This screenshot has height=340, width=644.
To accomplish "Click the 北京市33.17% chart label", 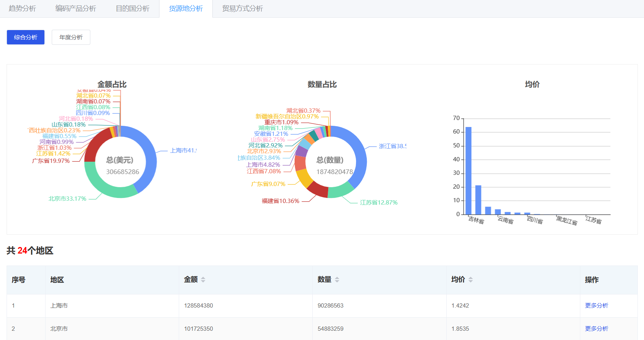I will (67, 199).
